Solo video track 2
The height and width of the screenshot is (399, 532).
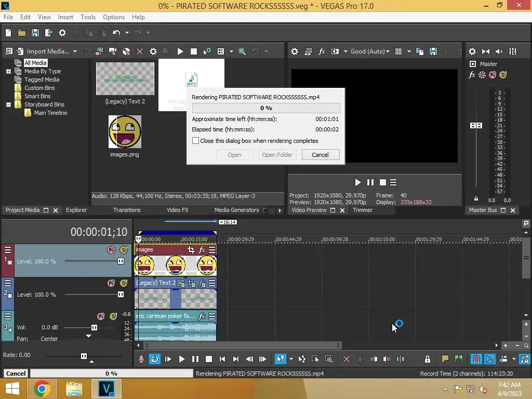(124, 283)
